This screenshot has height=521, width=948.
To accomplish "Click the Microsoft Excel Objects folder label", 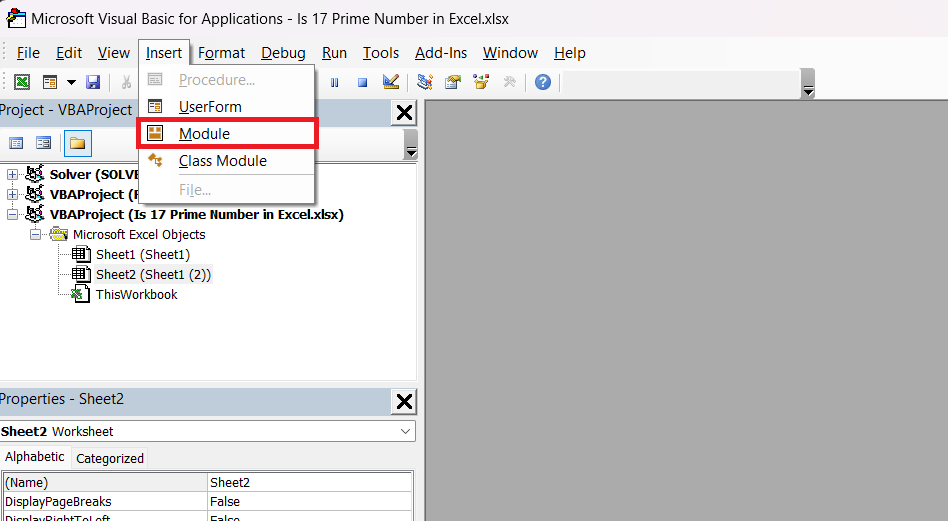I will [x=139, y=235].
